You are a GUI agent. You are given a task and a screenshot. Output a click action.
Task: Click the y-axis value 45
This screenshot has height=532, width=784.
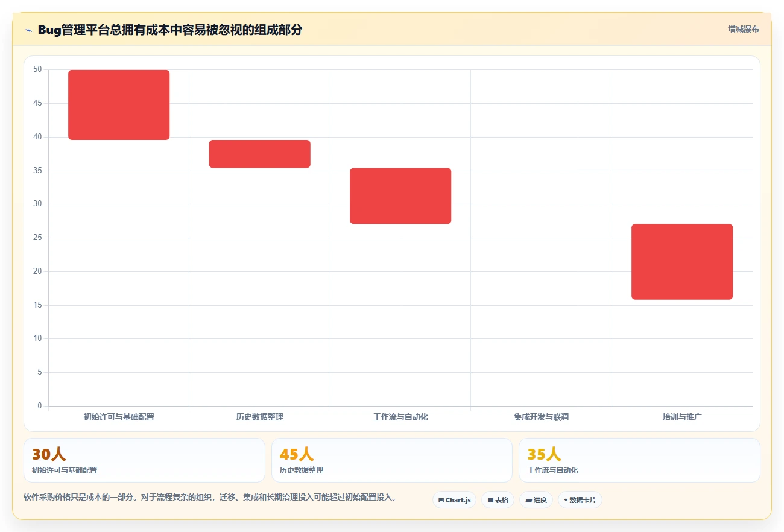[37, 103]
